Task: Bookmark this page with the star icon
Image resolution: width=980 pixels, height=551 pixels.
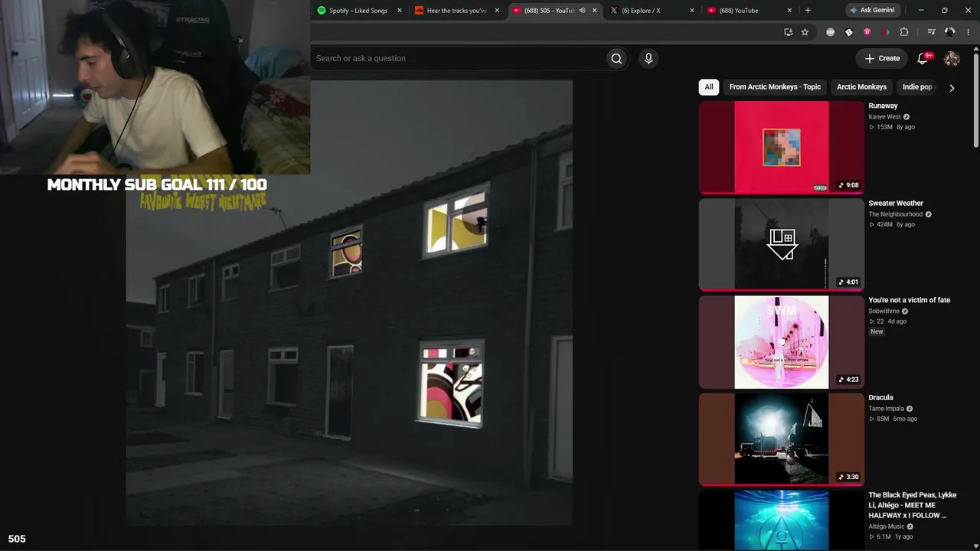Action: tap(805, 32)
